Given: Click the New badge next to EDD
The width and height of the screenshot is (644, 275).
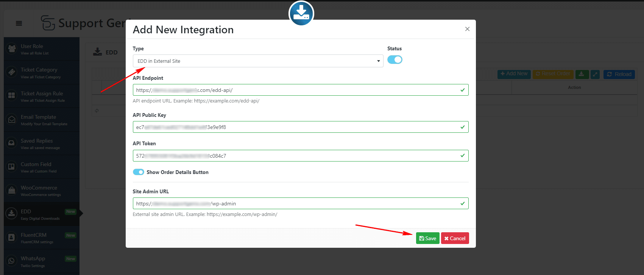Looking at the screenshot, I should click(x=71, y=212).
